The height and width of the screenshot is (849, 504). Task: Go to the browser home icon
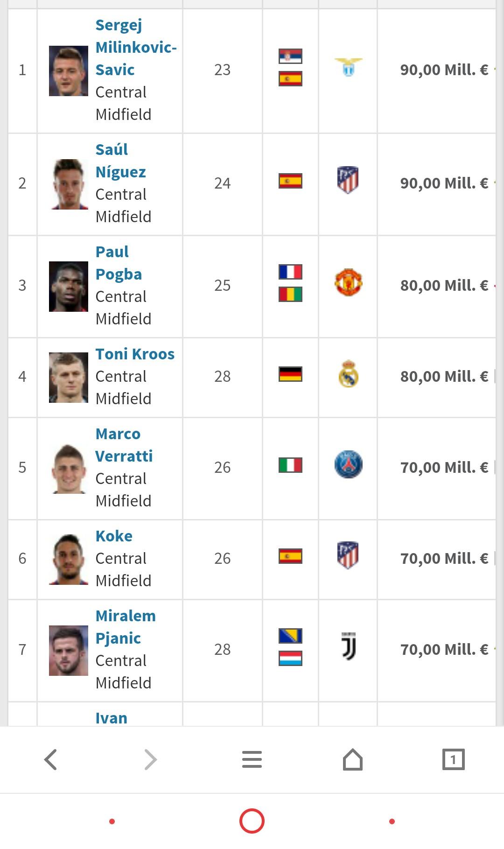point(353,759)
